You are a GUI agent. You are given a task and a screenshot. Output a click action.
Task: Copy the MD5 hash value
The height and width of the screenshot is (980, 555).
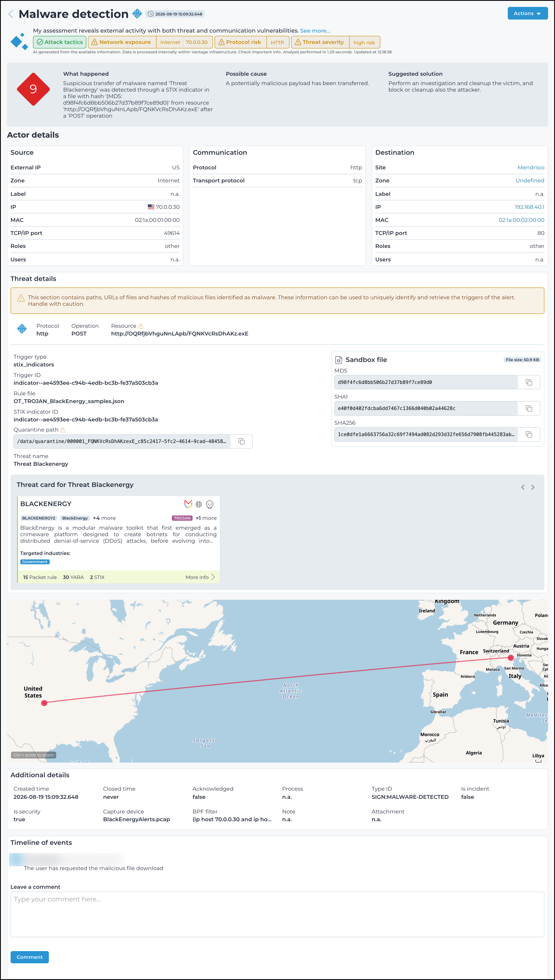pyautogui.click(x=529, y=382)
